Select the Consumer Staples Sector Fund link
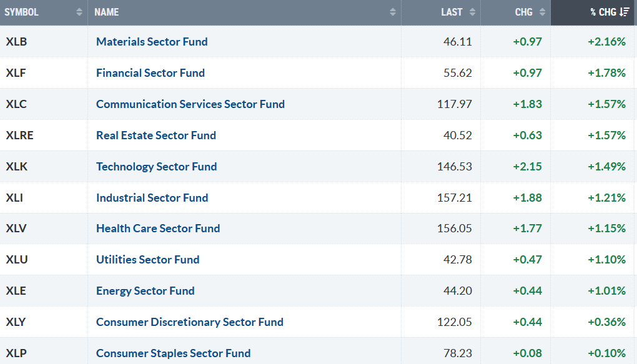The height and width of the screenshot is (364, 637). coord(174,353)
